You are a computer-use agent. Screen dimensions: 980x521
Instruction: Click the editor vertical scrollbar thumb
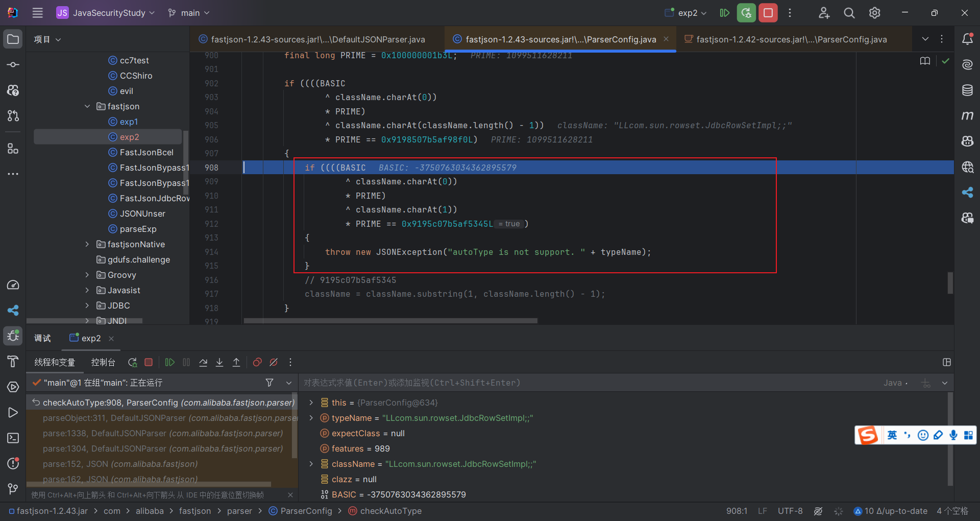[x=950, y=283]
